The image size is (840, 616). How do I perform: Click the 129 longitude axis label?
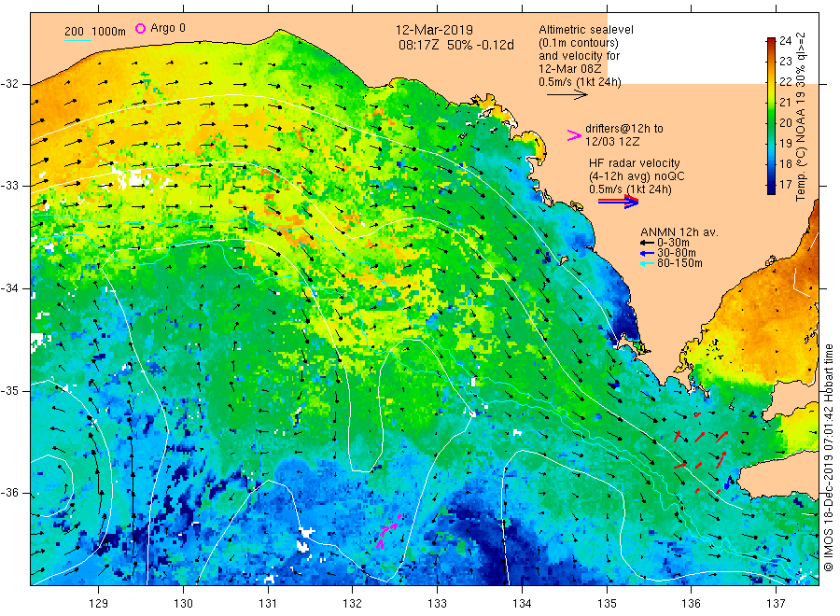[x=99, y=604]
